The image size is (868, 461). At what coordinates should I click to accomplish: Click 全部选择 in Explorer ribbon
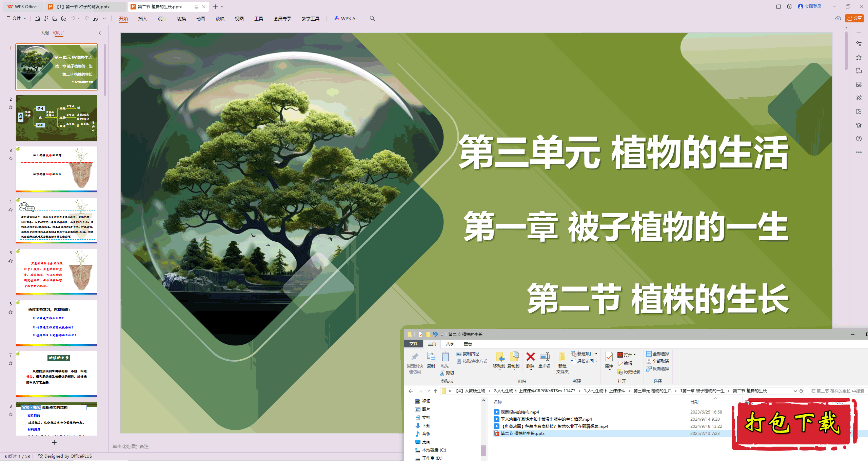coord(658,354)
